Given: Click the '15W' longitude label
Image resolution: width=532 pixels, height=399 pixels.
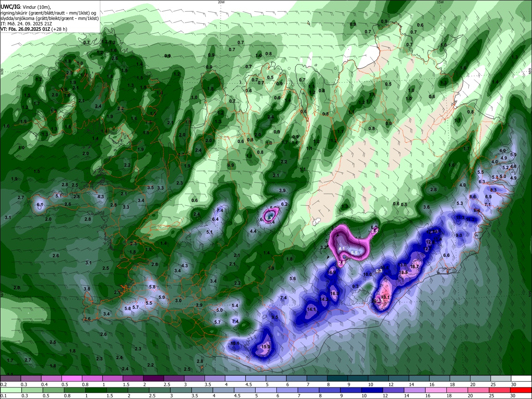Looking at the screenshot, I should coord(441,2).
